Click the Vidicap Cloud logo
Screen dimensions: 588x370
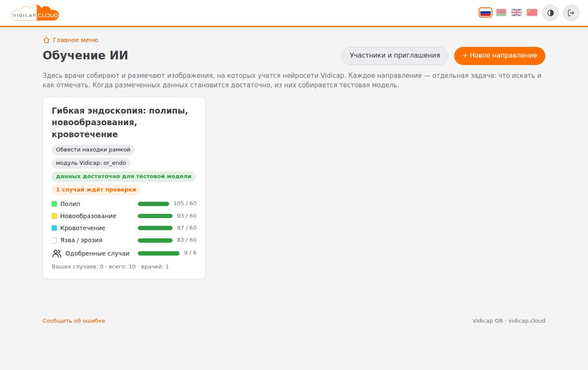pyautogui.click(x=35, y=13)
